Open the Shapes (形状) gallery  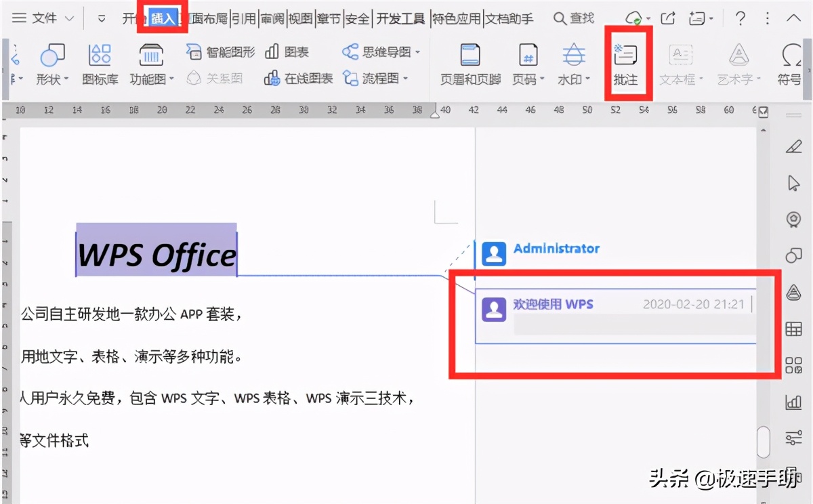point(53,64)
